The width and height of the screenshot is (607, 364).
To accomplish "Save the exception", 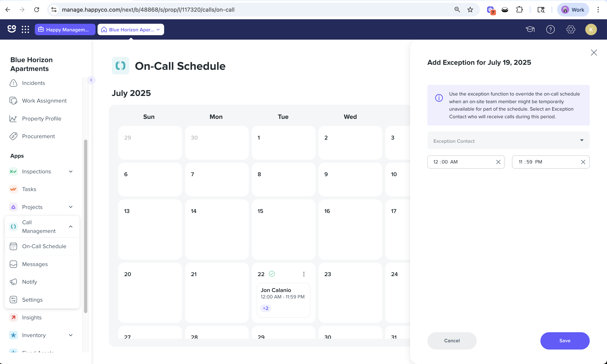I will click(x=565, y=341).
